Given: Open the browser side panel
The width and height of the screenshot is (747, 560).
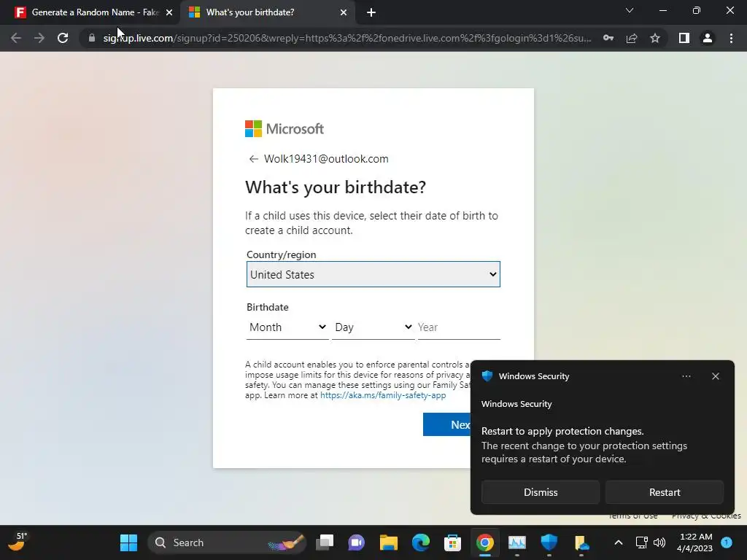Looking at the screenshot, I should [x=684, y=38].
